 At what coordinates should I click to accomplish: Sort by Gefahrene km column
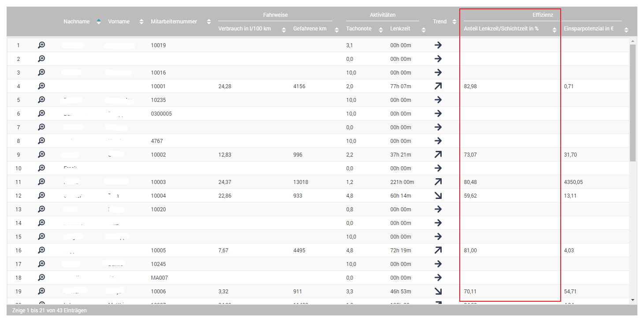pos(337,29)
